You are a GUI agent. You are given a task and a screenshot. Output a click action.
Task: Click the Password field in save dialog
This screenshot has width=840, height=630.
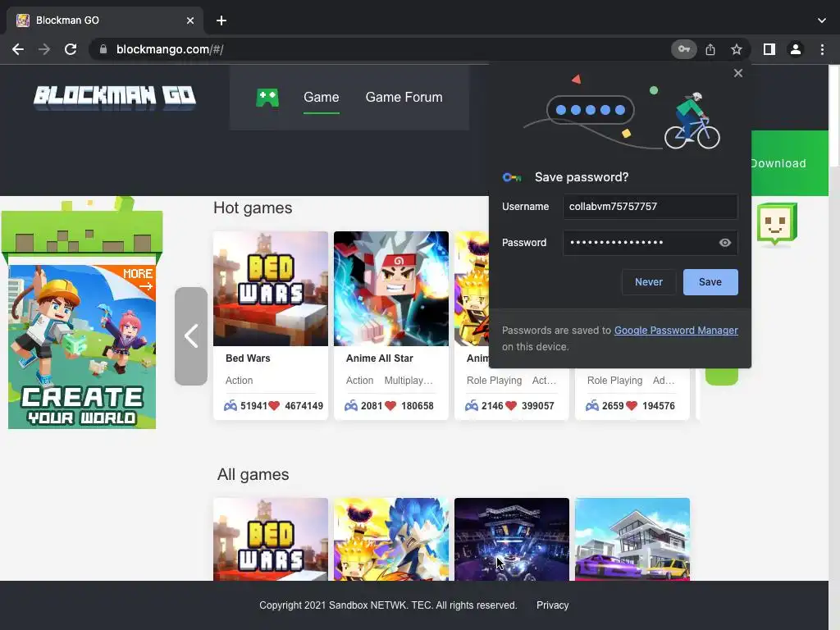650,243
